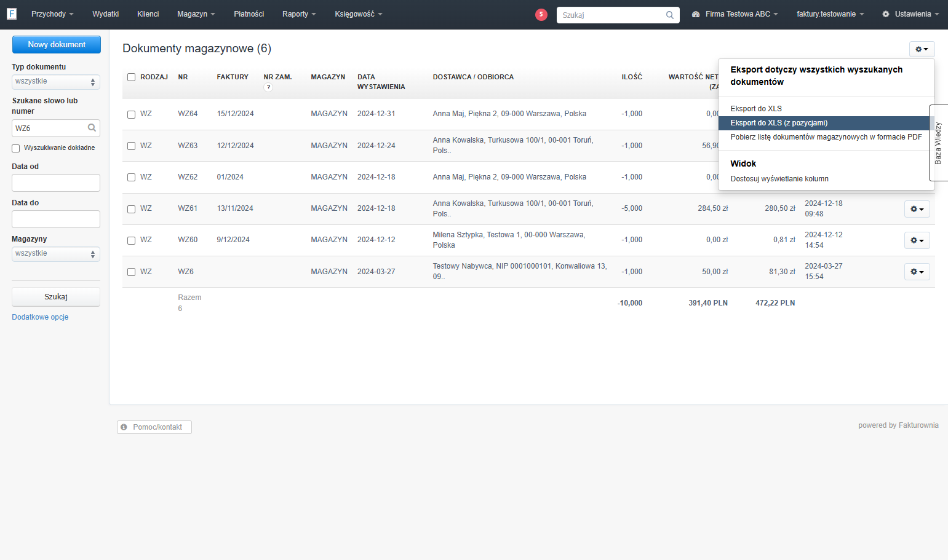
Task: Toggle the select-all checkbox in the table header
Action: click(x=131, y=77)
